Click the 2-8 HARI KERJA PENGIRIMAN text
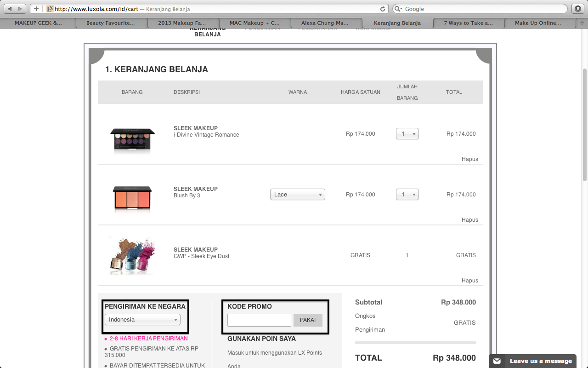The height and width of the screenshot is (368, 588). pos(149,339)
